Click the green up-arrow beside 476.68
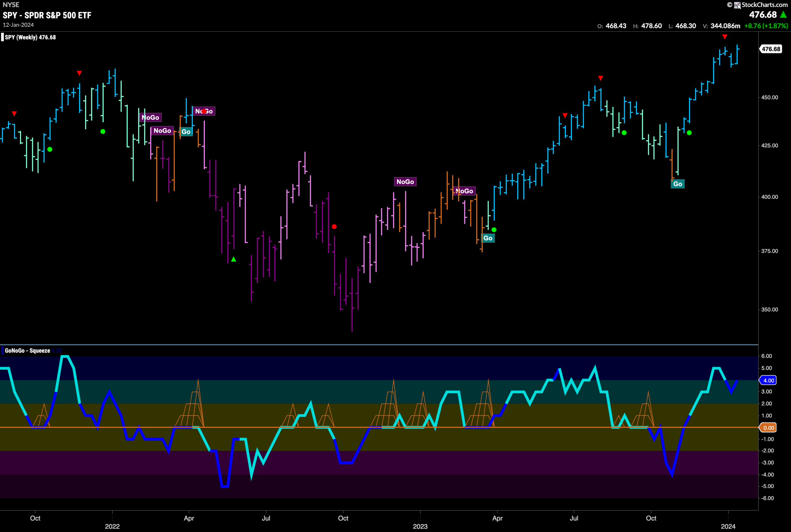This screenshot has height=532, width=791. (x=784, y=15)
